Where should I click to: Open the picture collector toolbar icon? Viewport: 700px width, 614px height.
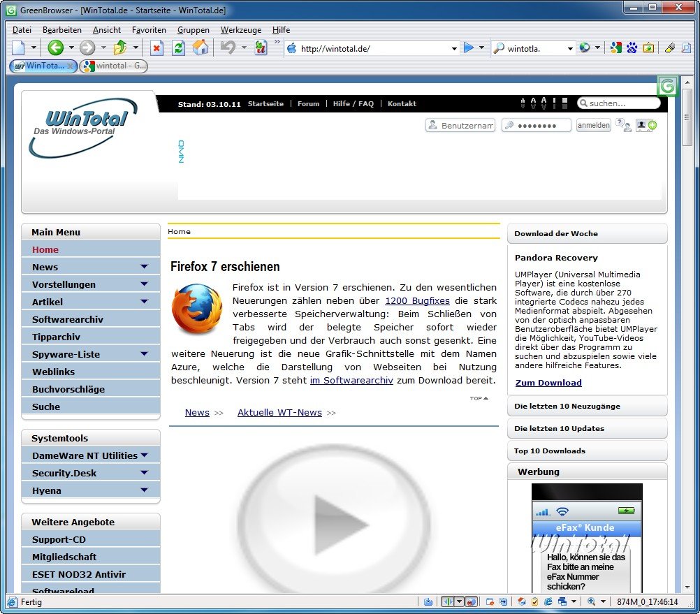click(x=648, y=47)
